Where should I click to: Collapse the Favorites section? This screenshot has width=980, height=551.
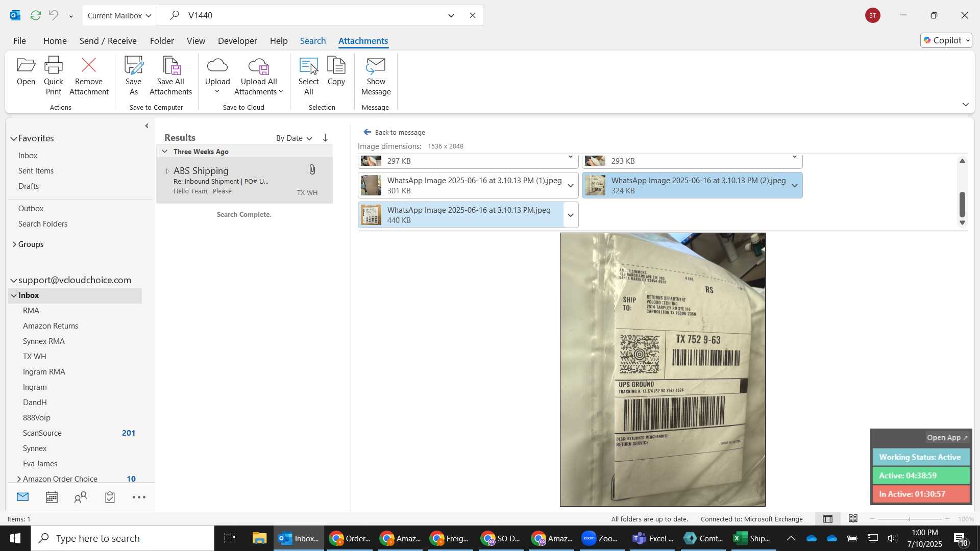(14, 138)
